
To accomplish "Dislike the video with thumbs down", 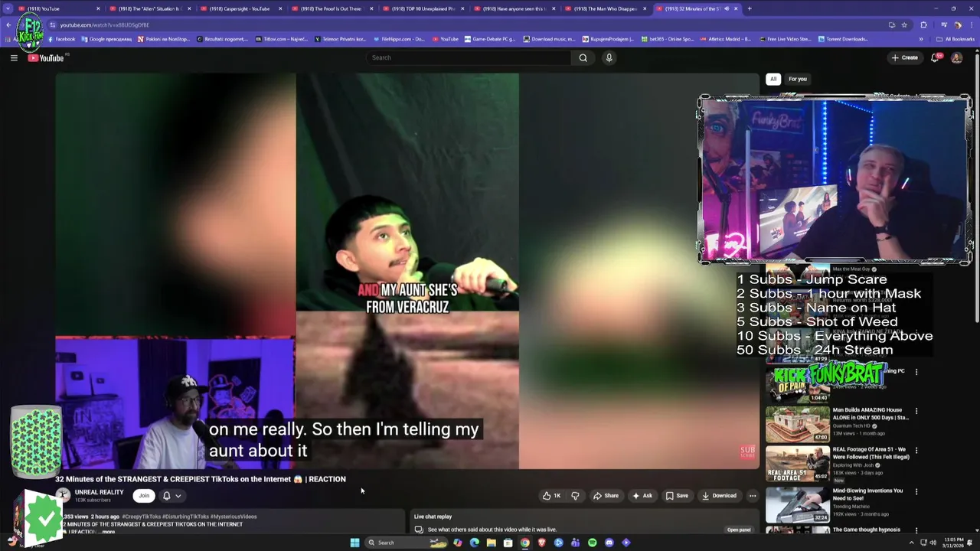I will pos(575,495).
